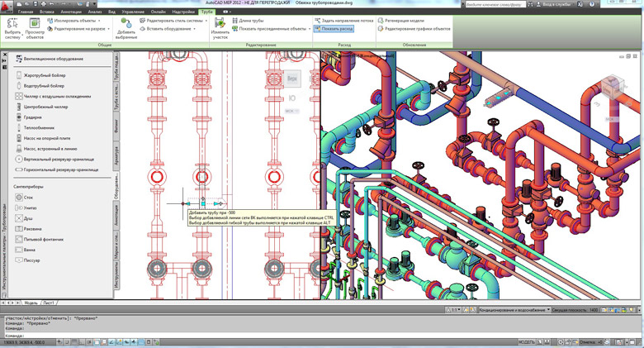Click the Выбрать систему ribbon icon
This screenshot has width=644, height=348.
pos(12,28)
